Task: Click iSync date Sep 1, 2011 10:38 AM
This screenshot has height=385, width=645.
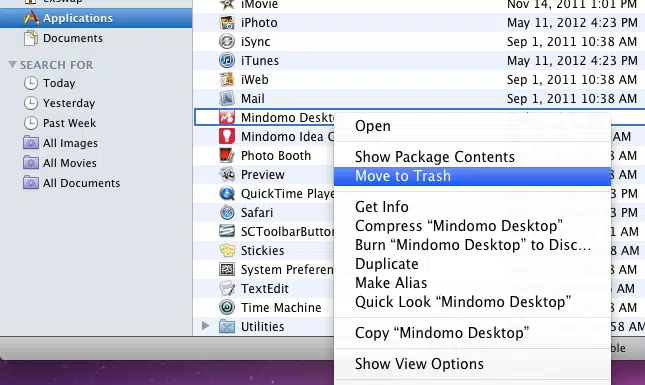Action: (x=572, y=42)
